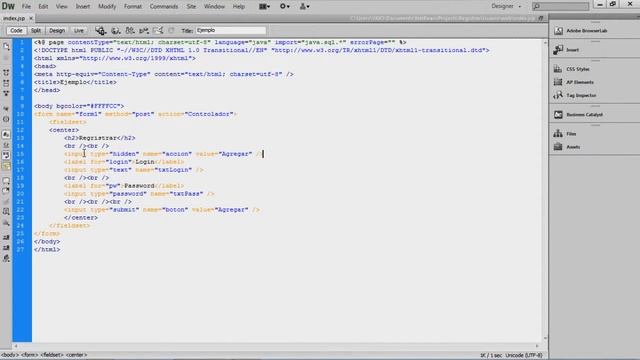The width and height of the screenshot is (640, 360).
Task: Open the Site management person-icon dropdown
Action: (x=304, y=7)
